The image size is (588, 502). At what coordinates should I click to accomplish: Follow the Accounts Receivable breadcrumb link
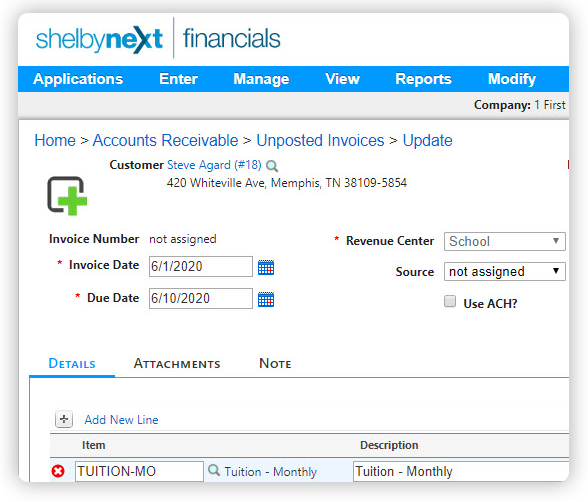coord(165,141)
